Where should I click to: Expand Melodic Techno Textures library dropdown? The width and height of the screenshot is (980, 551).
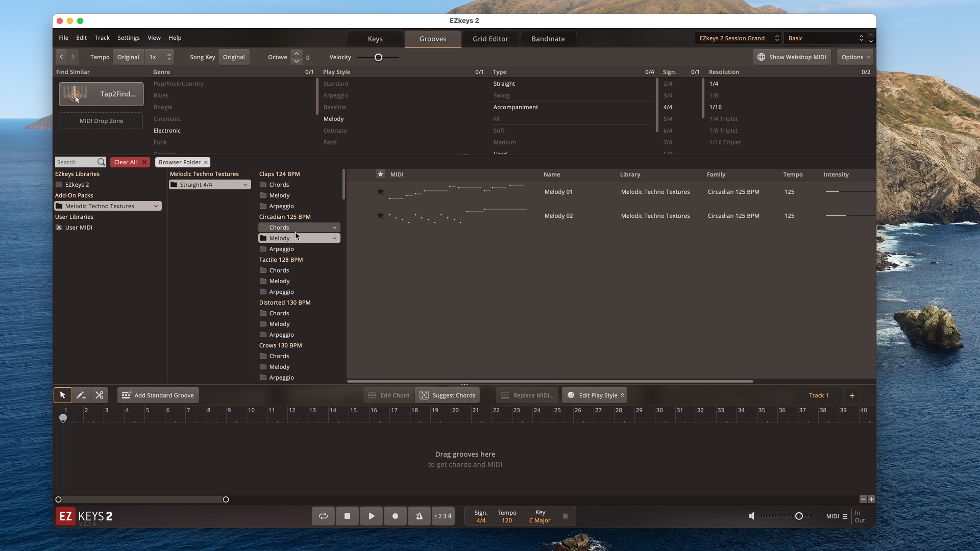point(156,206)
